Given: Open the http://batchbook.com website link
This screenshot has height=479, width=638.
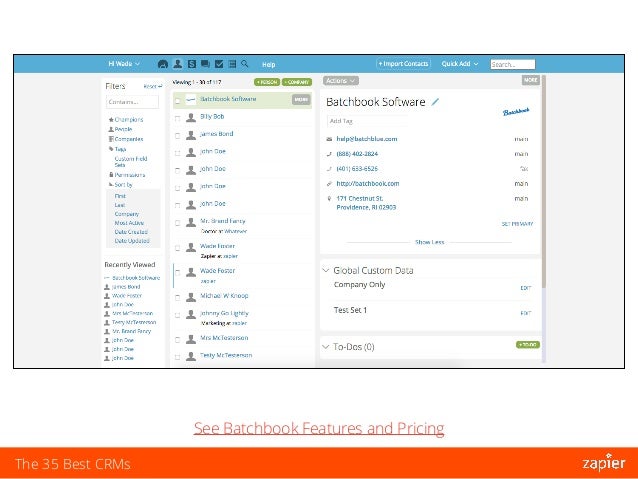Looking at the screenshot, I should click(368, 184).
